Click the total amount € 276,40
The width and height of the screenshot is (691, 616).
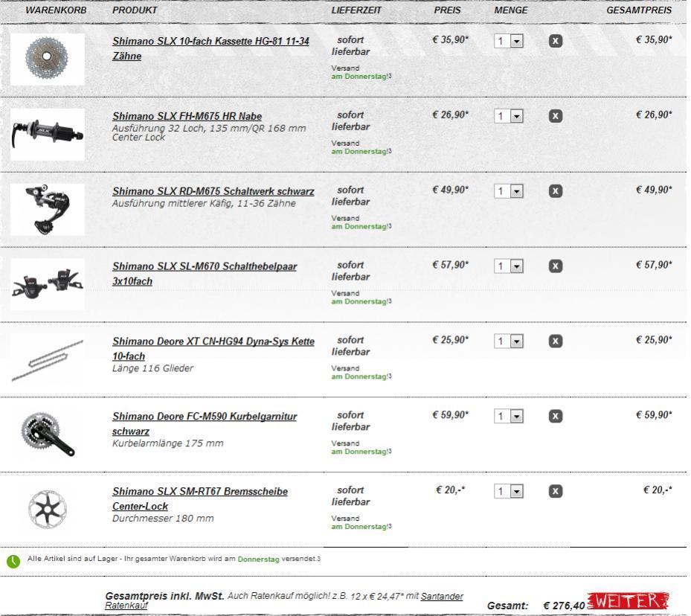click(x=564, y=606)
